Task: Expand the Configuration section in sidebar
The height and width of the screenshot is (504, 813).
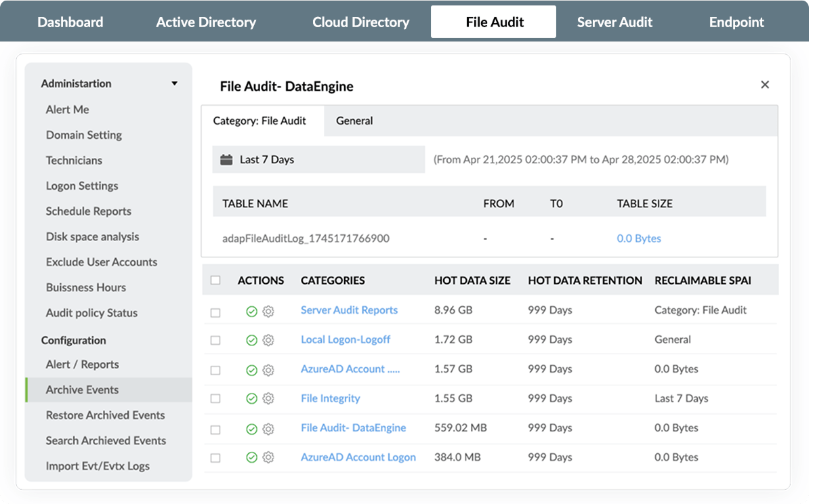Action: 73,340
